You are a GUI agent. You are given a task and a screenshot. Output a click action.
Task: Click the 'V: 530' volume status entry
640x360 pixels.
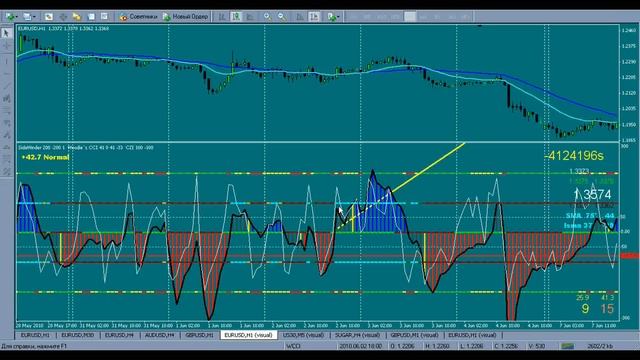pyautogui.click(x=537, y=346)
